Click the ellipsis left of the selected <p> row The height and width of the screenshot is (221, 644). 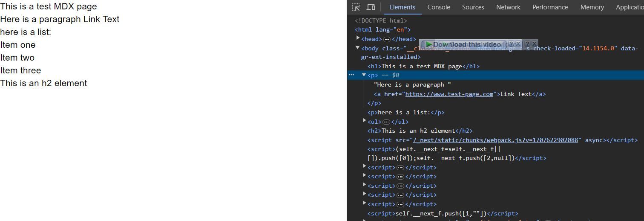[x=351, y=75]
